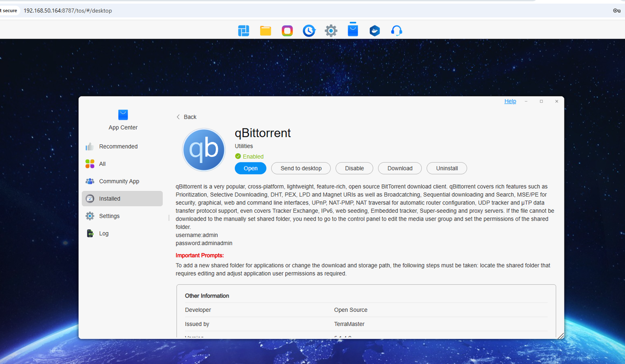Click the TerraMaster issuer value
The height and width of the screenshot is (364, 625).
click(349, 324)
